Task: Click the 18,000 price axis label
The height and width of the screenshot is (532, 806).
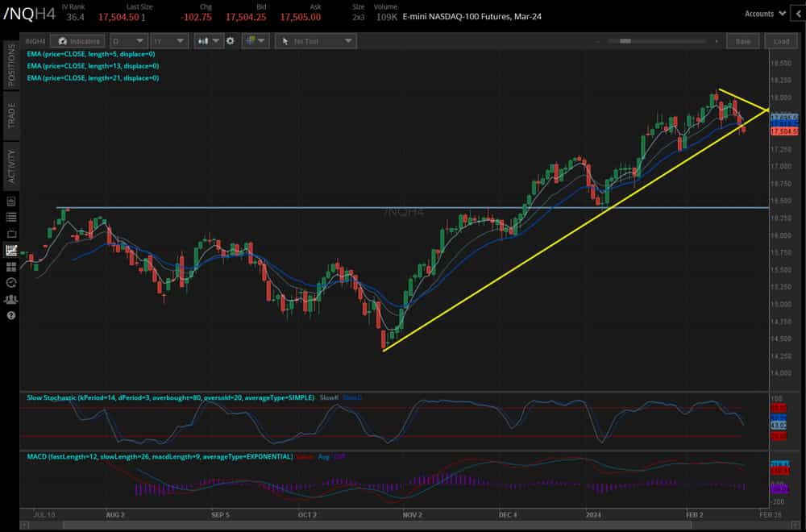Action: tap(780, 98)
